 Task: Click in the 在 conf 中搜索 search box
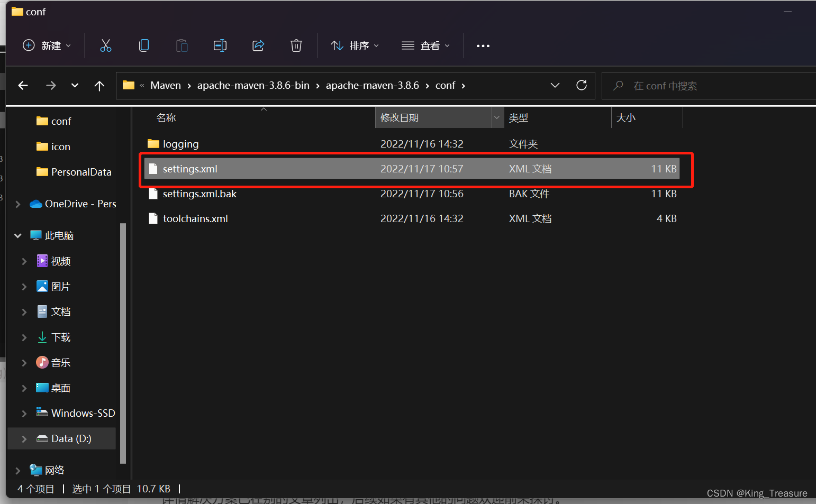(x=709, y=86)
